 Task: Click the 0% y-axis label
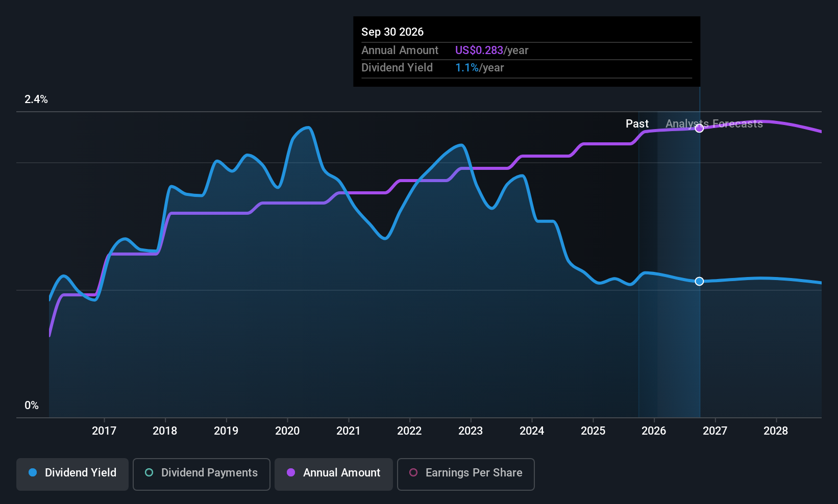click(32, 406)
